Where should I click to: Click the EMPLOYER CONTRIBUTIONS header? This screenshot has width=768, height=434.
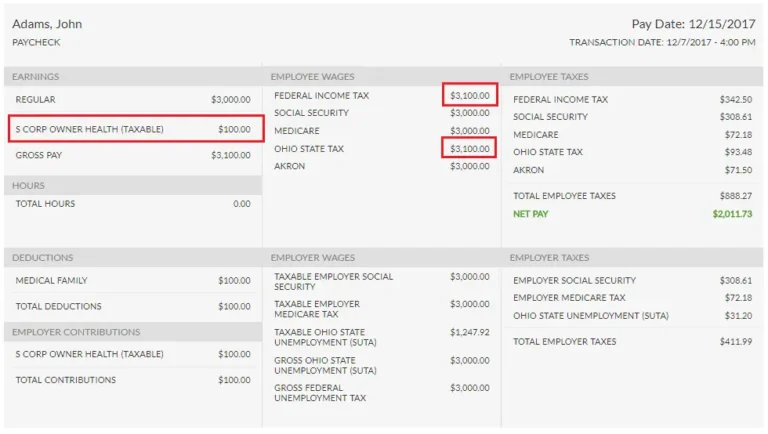click(76, 332)
